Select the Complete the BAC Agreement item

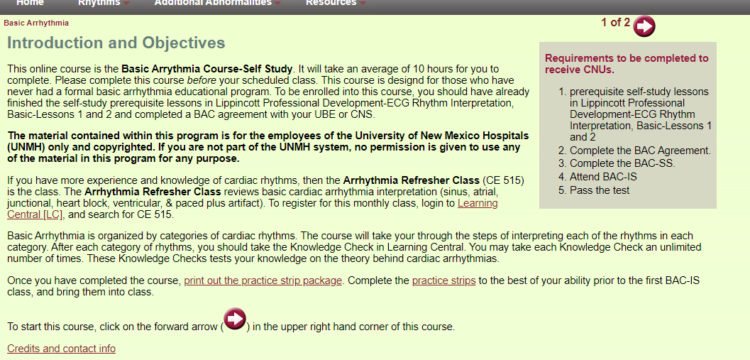tap(640, 151)
